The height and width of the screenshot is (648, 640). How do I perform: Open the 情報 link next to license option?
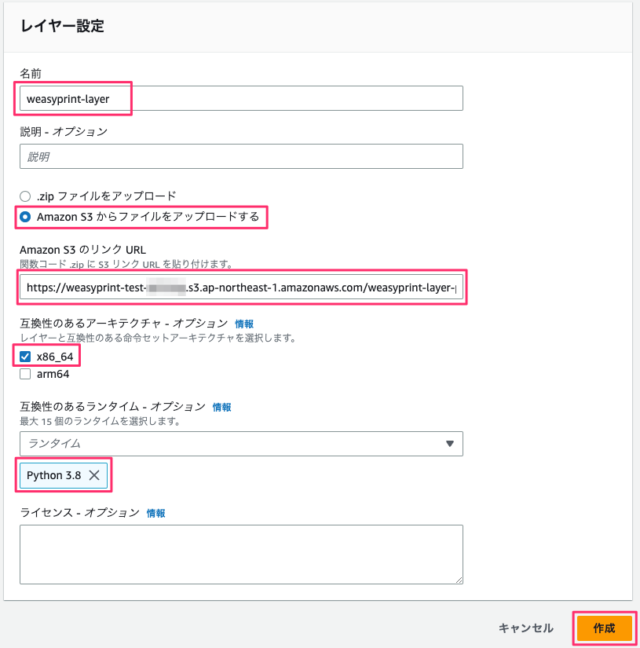click(x=156, y=513)
